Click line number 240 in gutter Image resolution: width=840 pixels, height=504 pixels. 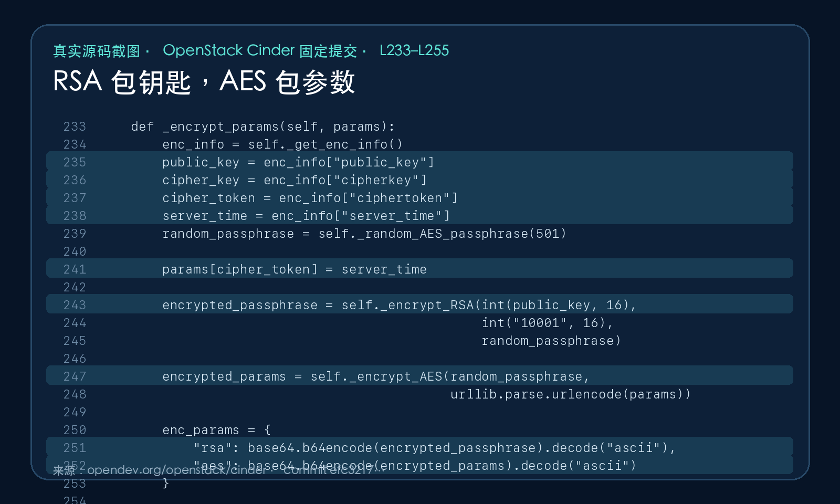coord(75,251)
